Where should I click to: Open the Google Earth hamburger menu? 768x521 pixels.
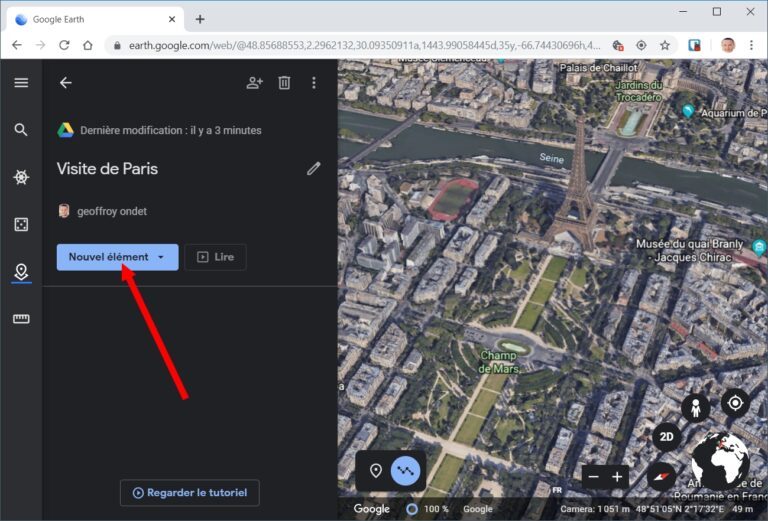point(21,82)
